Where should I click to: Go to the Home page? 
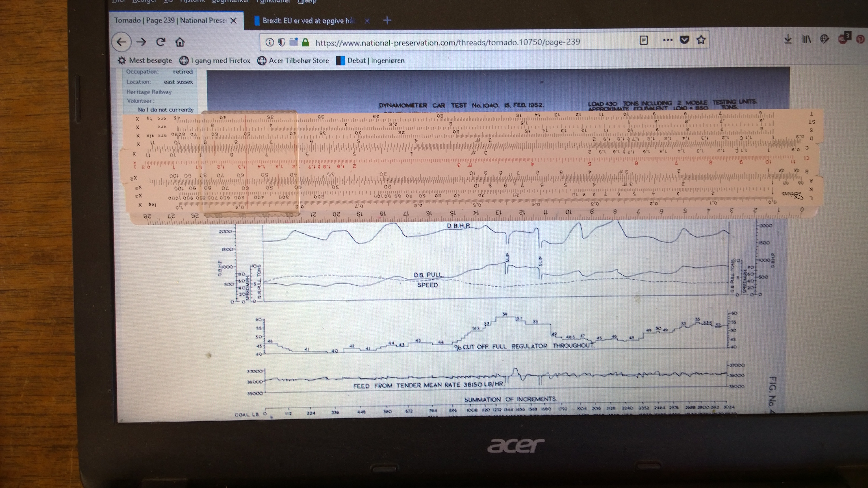click(x=180, y=42)
